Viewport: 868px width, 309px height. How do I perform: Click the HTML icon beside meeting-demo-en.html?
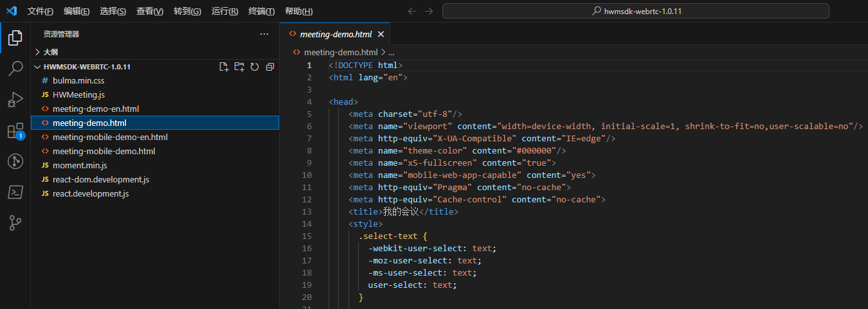tap(45, 109)
